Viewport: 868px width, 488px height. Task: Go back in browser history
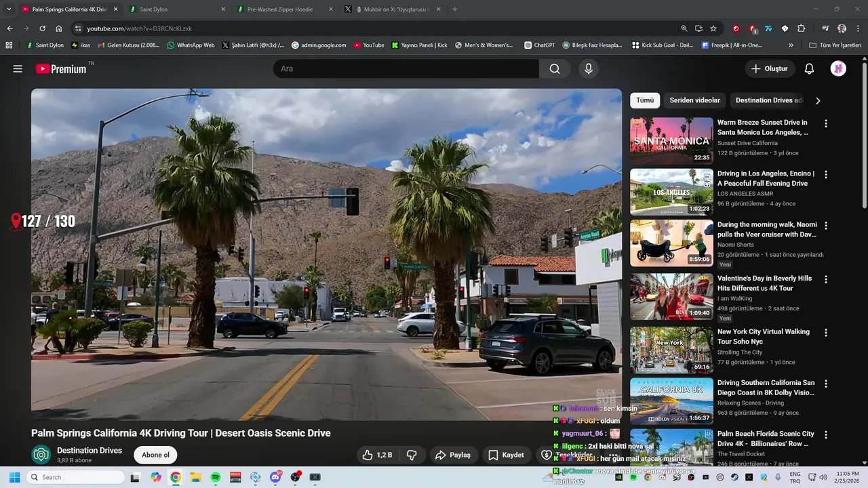tap(9, 28)
